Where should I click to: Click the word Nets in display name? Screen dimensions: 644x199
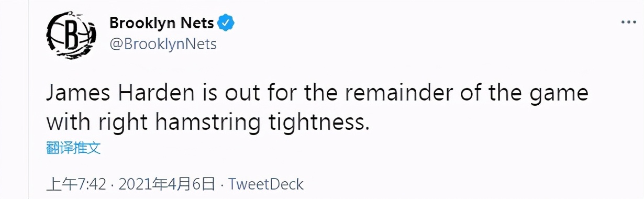197,23
